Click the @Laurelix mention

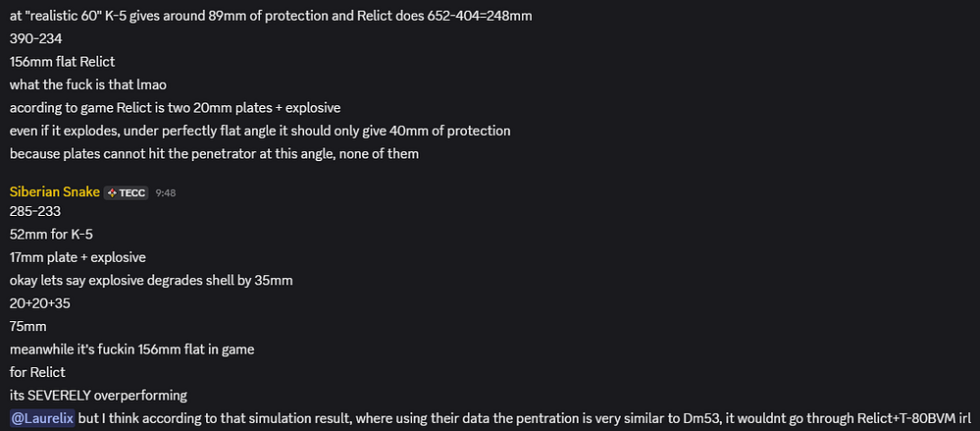click(42, 418)
